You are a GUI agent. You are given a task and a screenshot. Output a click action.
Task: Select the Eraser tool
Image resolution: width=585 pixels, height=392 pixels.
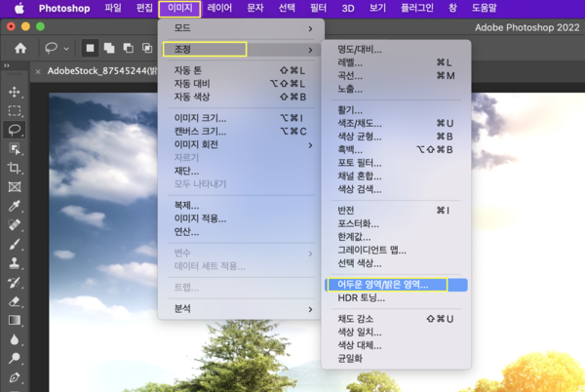coord(15,301)
